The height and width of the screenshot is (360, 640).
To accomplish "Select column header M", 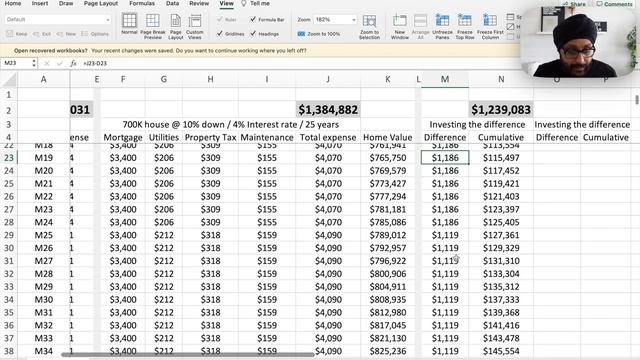I will [445, 79].
